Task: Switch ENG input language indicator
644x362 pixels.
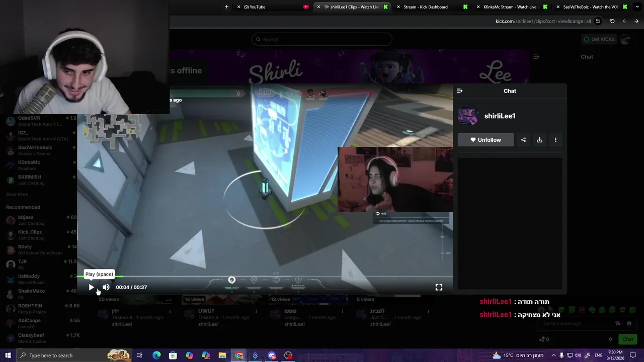Action: pos(599,355)
